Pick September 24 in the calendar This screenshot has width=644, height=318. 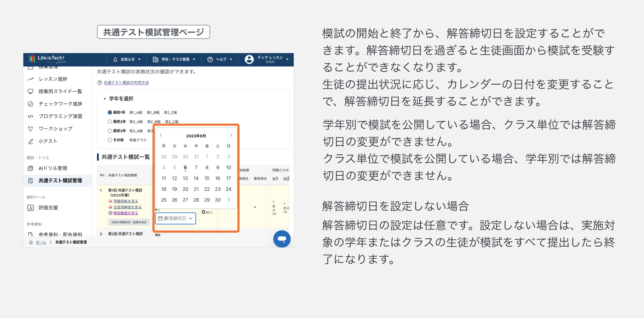pyautogui.click(x=229, y=189)
